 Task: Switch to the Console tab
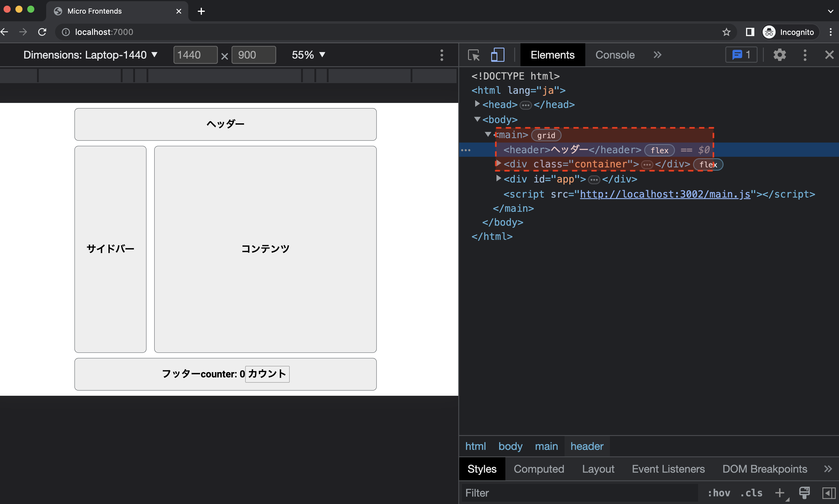(615, 55)
